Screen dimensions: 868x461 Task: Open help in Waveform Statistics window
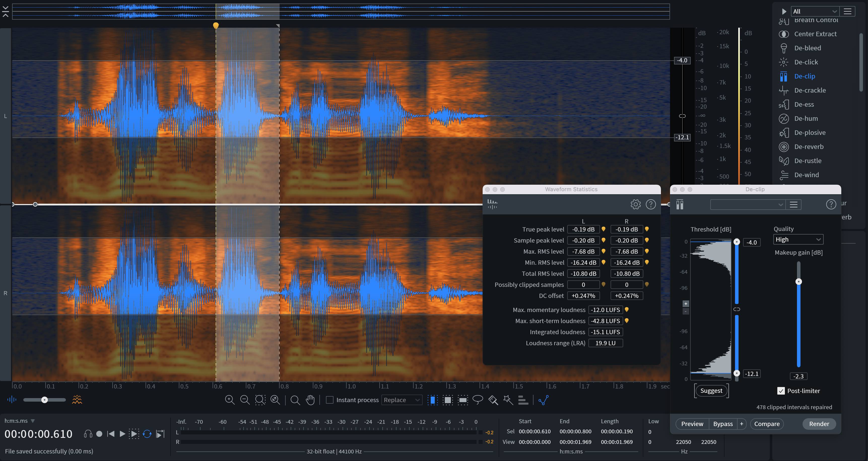tap(651, 204)
